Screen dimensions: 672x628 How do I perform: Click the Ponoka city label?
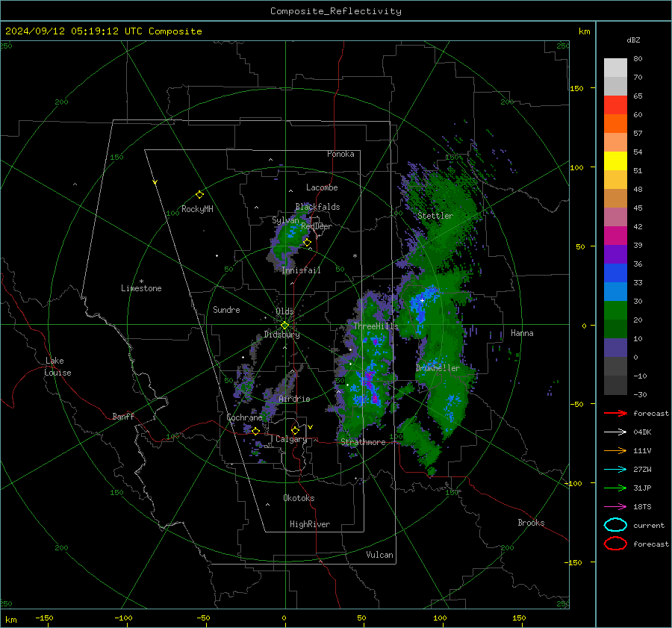coord(340,154)
